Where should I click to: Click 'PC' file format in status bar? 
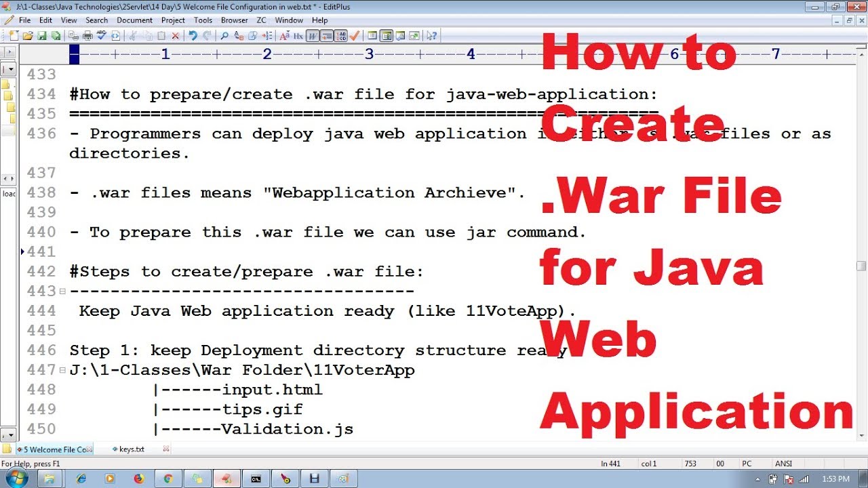747,464
